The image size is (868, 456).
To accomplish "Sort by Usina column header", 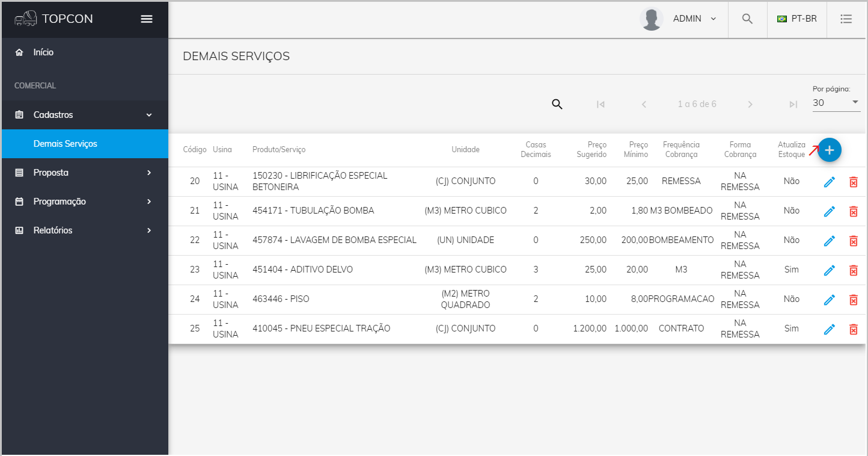I will point(222,150).
